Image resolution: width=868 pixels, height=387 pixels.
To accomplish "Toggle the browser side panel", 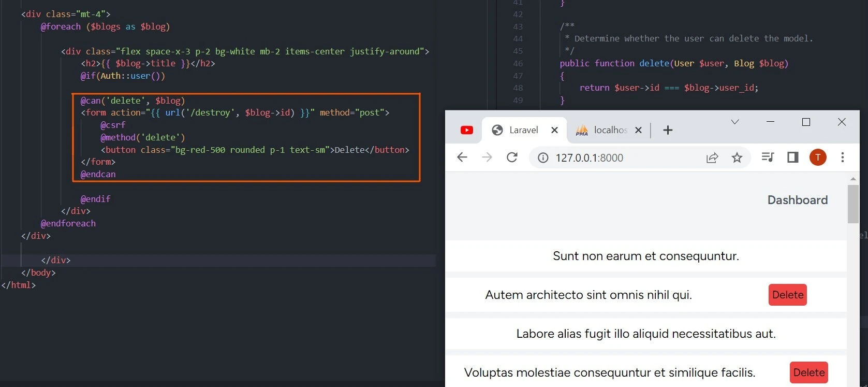I will [792, 157].
